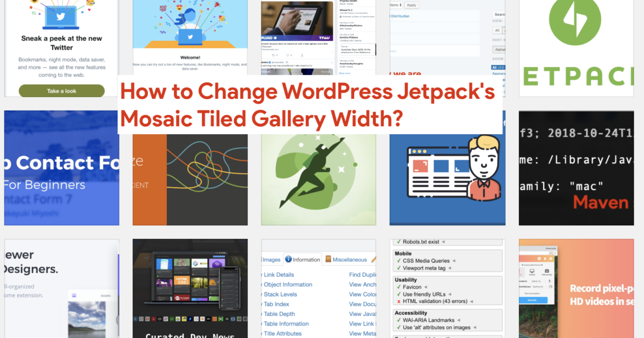Open the 'Curated Dev News' dark tile
The image size is (644, 338).
190,289
